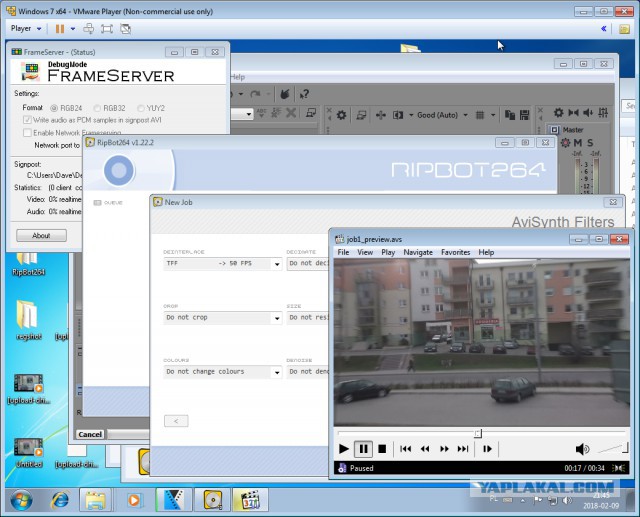
Task: Skip to next track in media player
Action: [463, 449]
